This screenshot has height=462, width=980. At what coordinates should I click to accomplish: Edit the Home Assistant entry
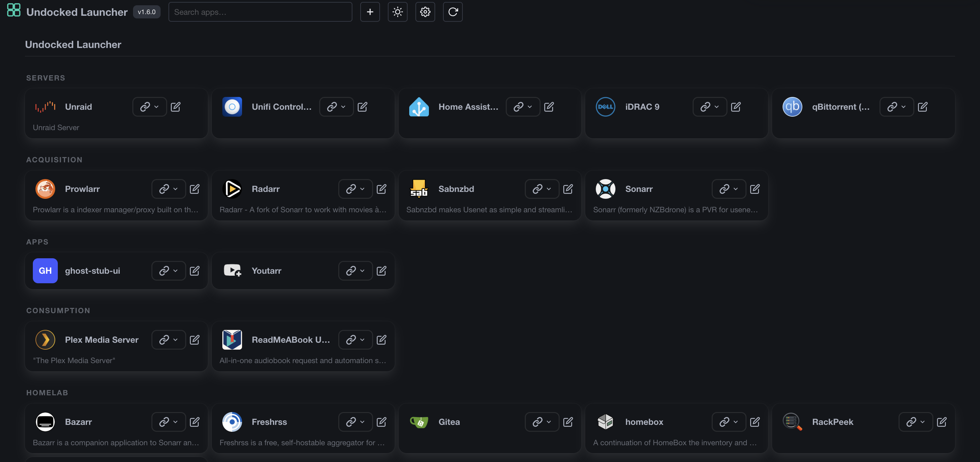click(x=549, y=106)
